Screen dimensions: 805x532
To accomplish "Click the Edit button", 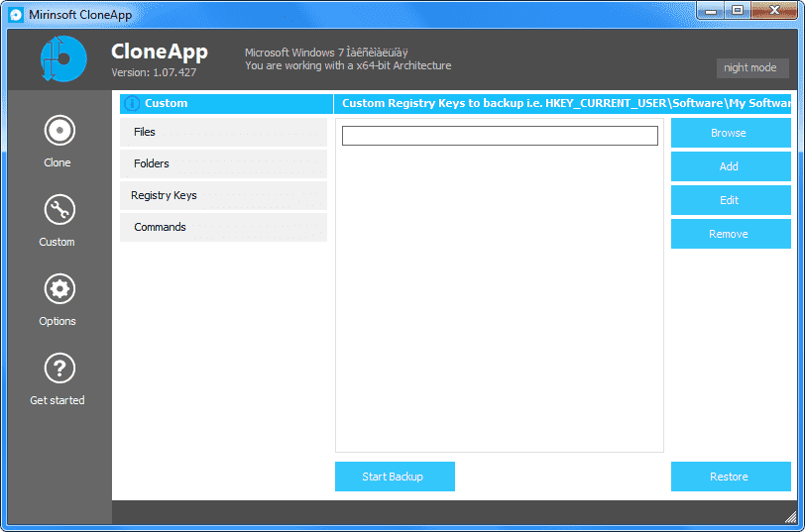I will [730, 200].
